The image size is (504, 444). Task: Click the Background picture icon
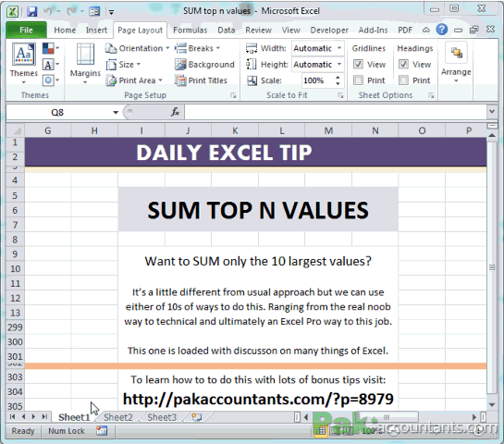coord(180,65)
